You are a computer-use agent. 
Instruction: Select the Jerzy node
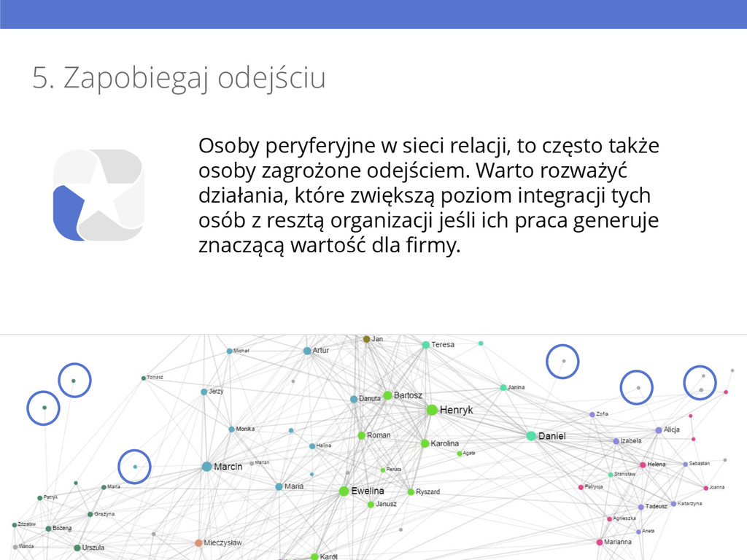click(x=204, y=392)
